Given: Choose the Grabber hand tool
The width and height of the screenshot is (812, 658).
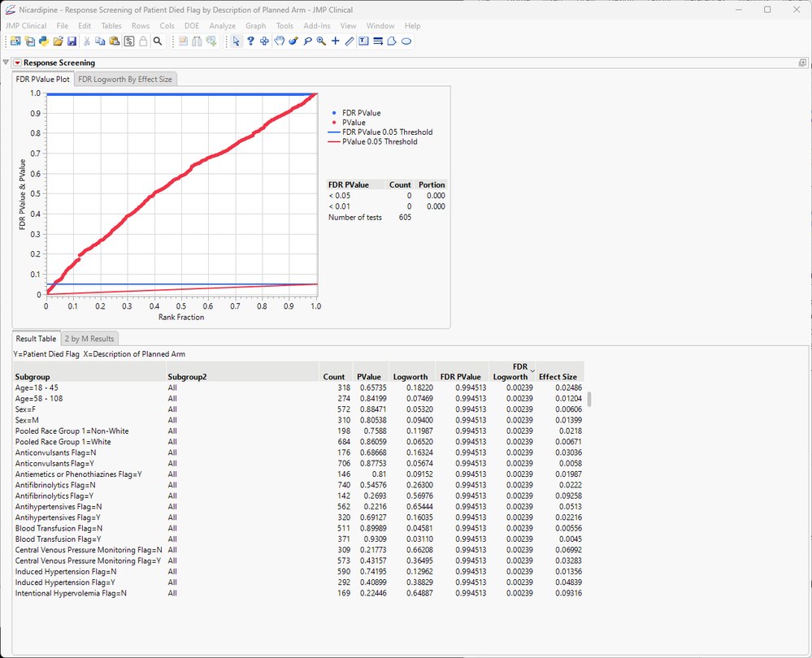Looking at the screenshot, I should click(279, 41).
